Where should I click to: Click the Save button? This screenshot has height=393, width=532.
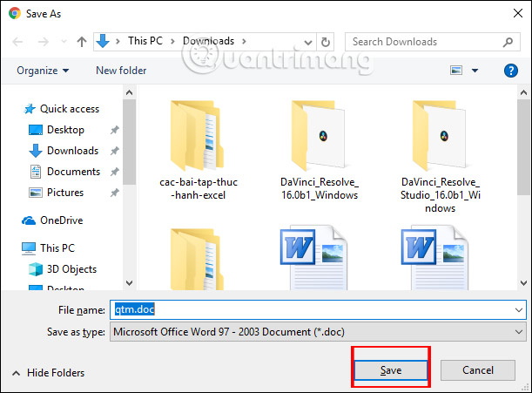pyautogui.click(x=391, y=370)
